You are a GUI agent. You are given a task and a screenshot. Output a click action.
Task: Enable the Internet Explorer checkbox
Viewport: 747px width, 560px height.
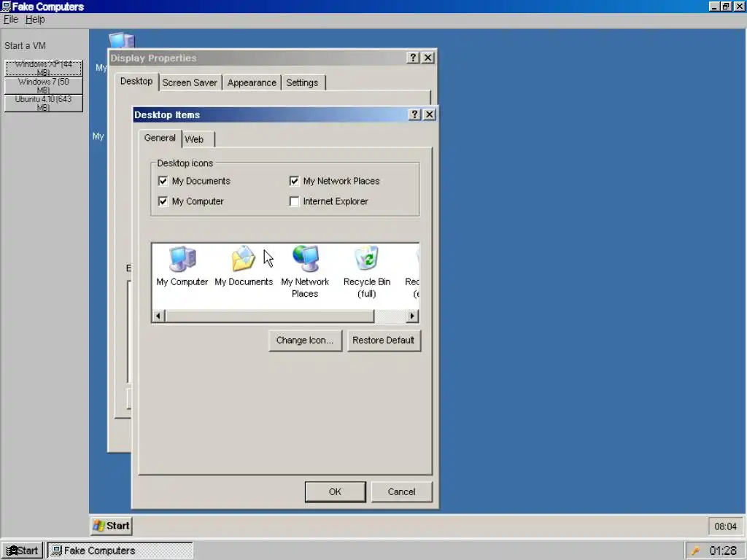[295, 201]
